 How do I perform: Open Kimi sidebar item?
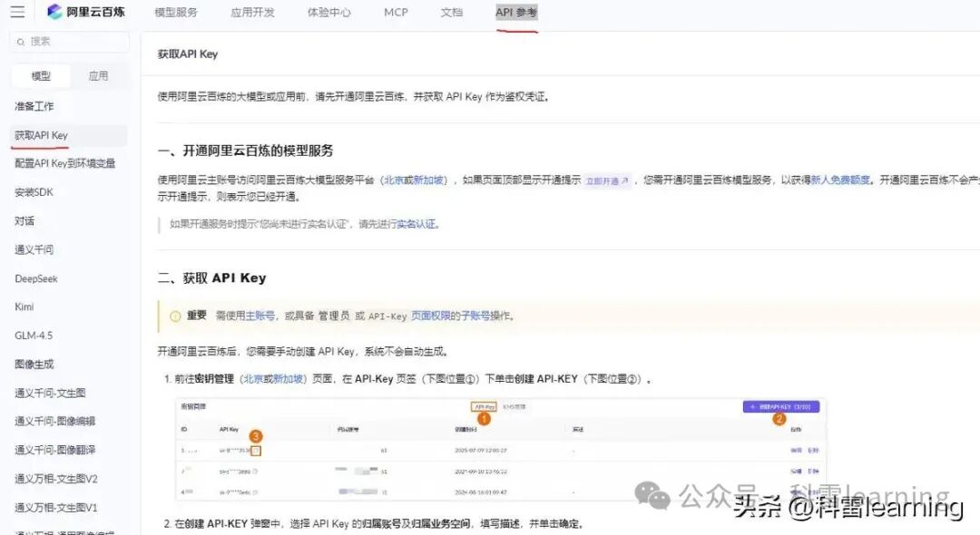pos(24,306)
